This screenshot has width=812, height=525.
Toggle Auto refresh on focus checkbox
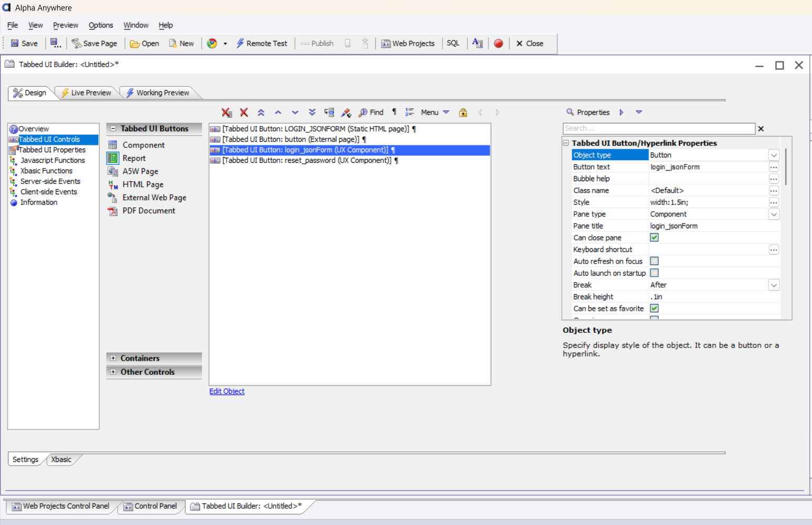(x=655, y=261)
